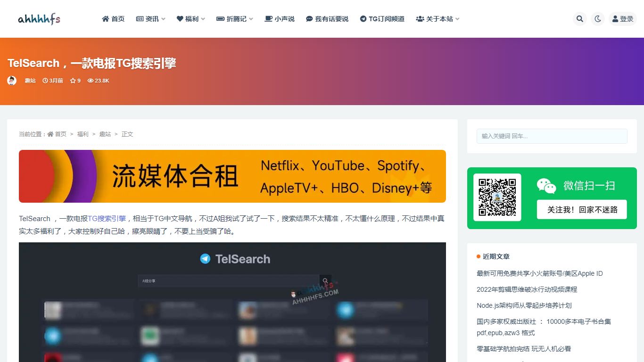Click the 资讯 menu label
This screenshot has height=362, width=644.
click(152, 19)
